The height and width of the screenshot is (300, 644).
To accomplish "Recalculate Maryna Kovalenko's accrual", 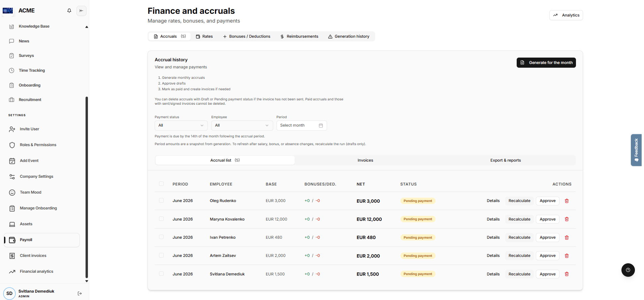I will click(x=519, y=219).
